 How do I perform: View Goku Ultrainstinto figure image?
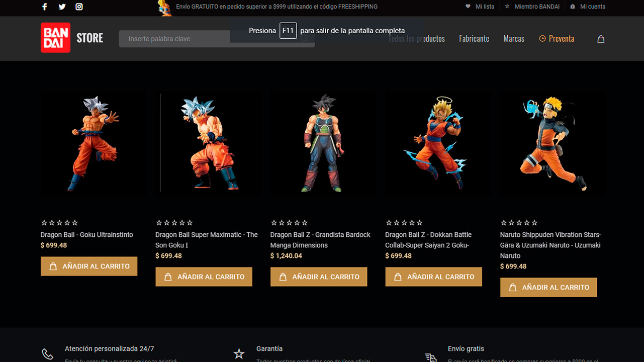(94, 143)
